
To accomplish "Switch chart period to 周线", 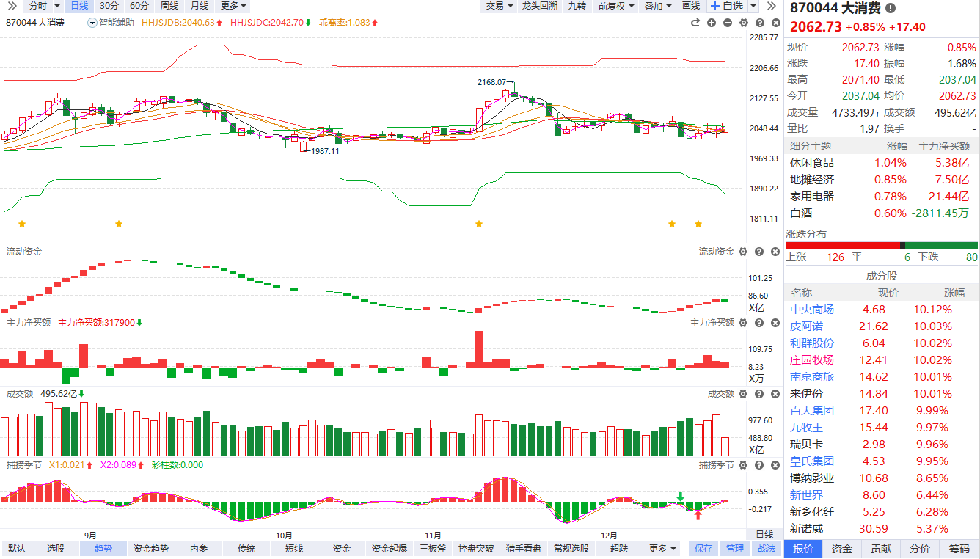I will 169,6.
